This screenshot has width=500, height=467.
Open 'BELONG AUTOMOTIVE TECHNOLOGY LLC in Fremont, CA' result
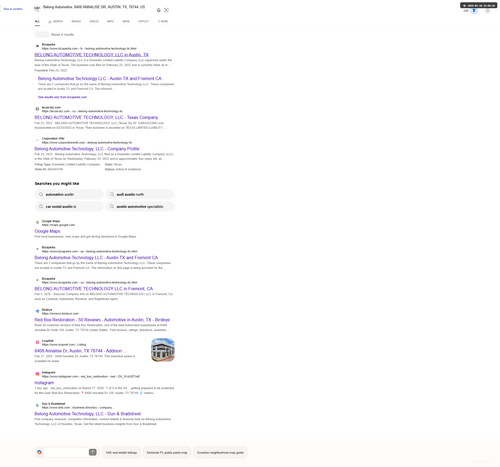click(x=94, y=289)
